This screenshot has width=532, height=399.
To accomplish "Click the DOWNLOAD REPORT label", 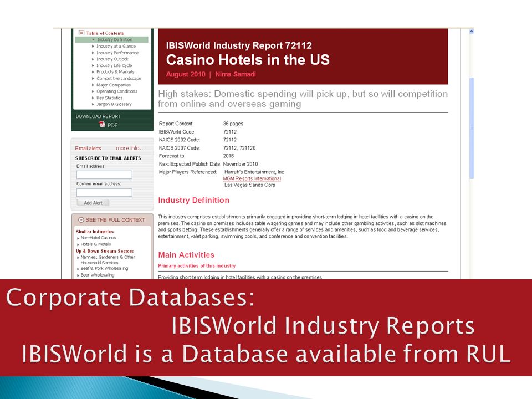I will coord(98,116).
